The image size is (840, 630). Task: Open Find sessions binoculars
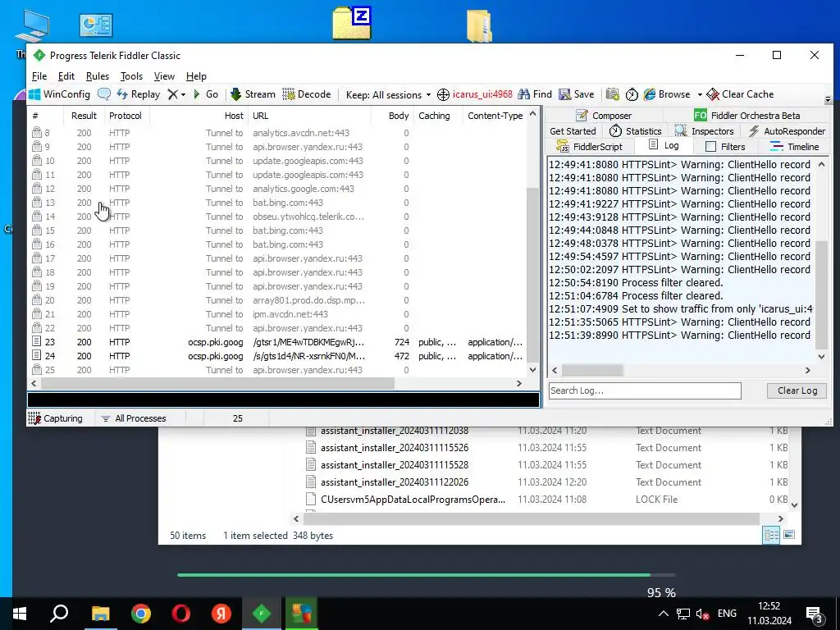coord(535,94)
